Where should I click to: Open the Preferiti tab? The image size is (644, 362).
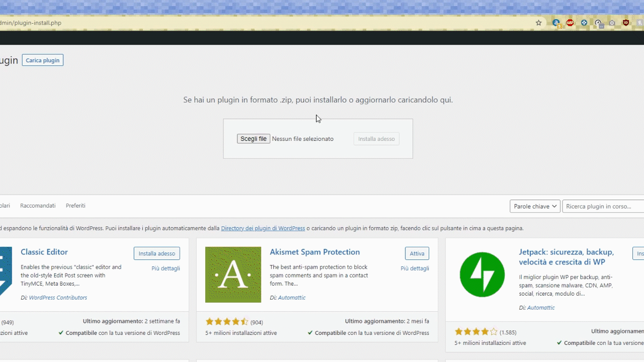pos(75,206)
